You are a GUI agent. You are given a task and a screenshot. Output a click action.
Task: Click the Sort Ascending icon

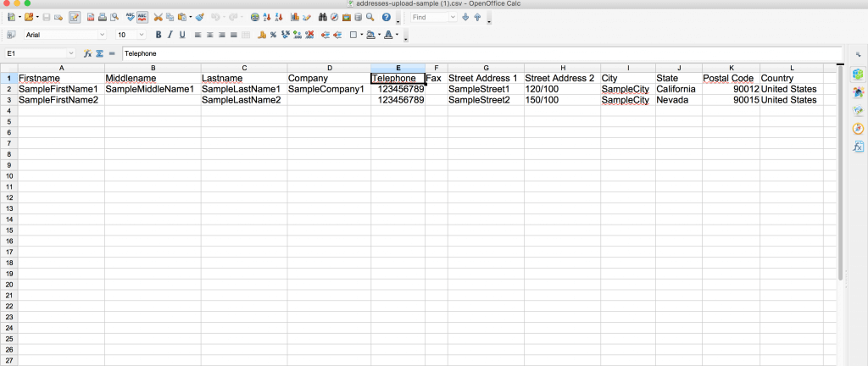pyautogui.click(x=269, y=17)
